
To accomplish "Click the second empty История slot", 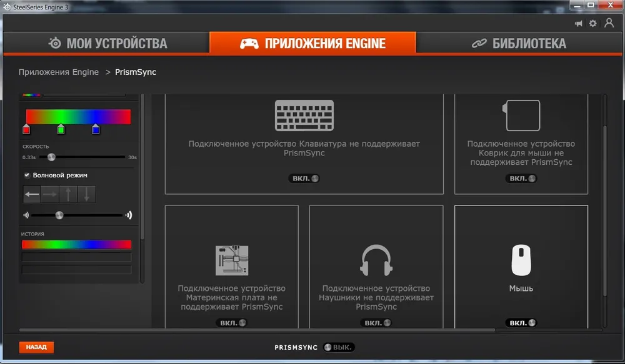I will click(76, 257).
